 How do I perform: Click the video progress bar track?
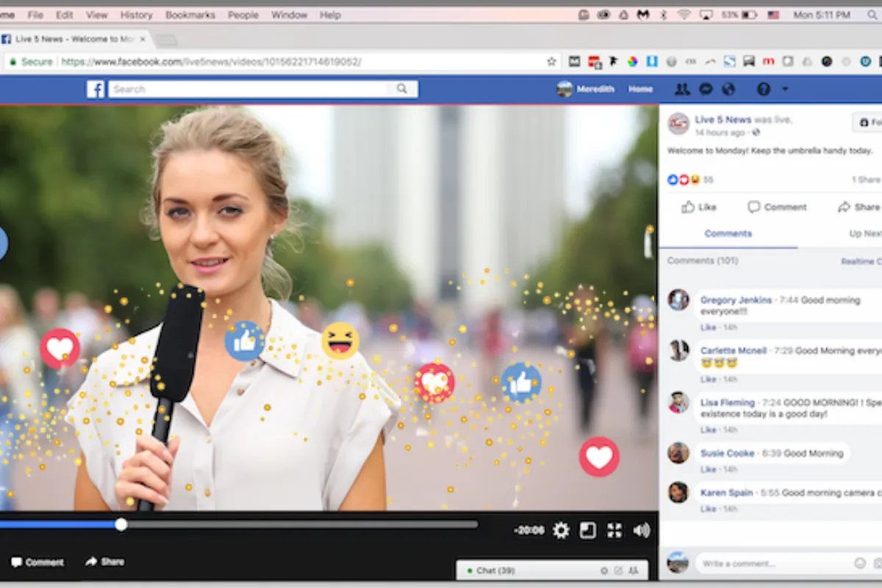point(239,525)
